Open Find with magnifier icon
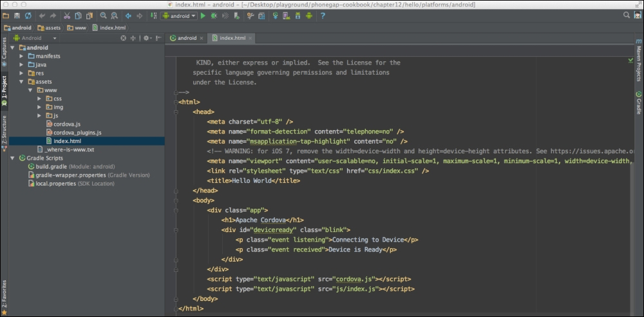The height and width of the screenshot is (317, 644). (103, 15)
